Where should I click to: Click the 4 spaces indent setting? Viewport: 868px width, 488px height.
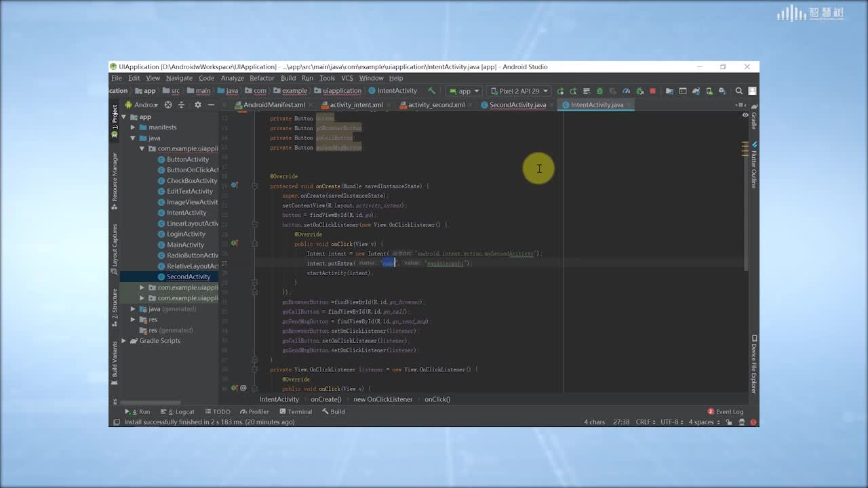pyautogui.click(x=704, y=422)
